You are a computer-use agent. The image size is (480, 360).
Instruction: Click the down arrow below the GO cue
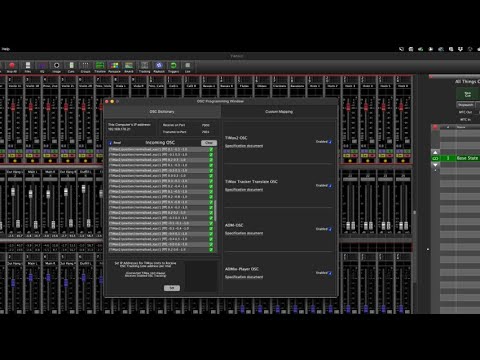tap(435, 165)
